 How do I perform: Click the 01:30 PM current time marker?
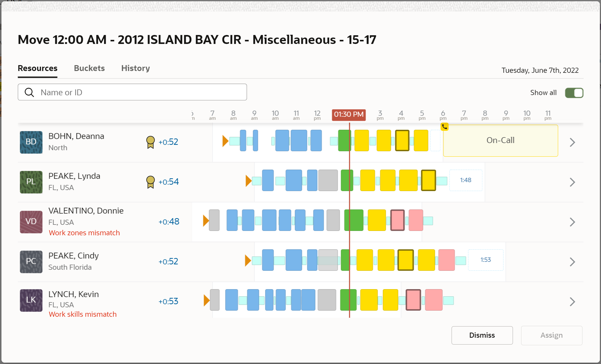(349, 114)
